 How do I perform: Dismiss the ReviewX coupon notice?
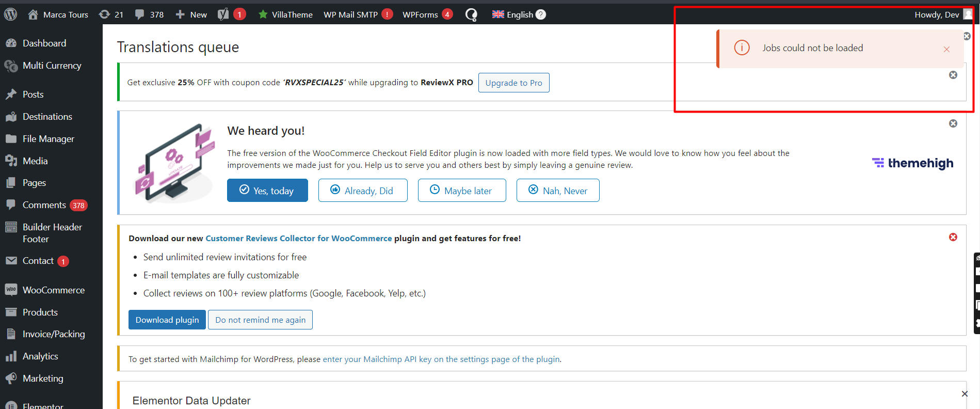(x=953, y=75)
